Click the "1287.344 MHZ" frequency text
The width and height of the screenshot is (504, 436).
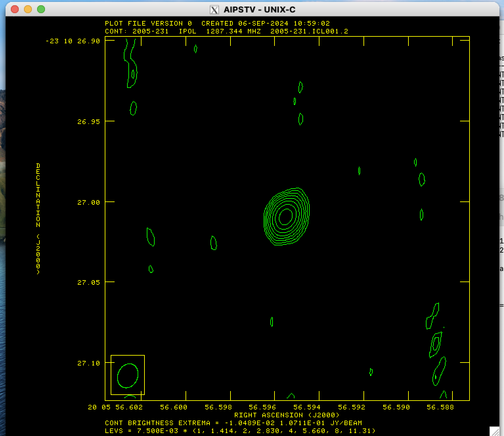click(233, 31)
